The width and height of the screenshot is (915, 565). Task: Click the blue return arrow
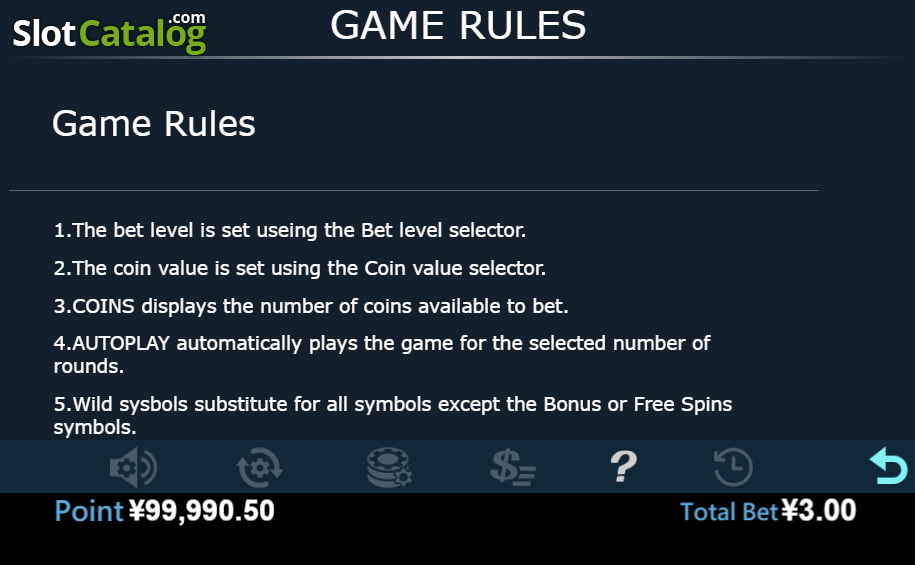coord(889,466)
